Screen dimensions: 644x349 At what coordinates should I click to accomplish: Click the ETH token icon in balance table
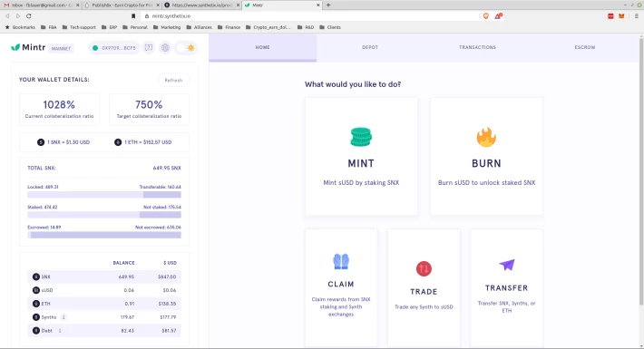(x=36, y=304)
